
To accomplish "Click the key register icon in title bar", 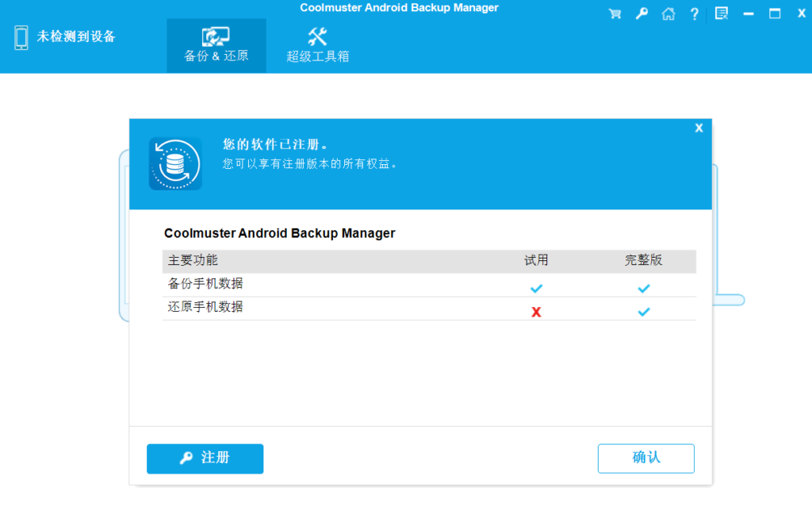I will point(642,14).
